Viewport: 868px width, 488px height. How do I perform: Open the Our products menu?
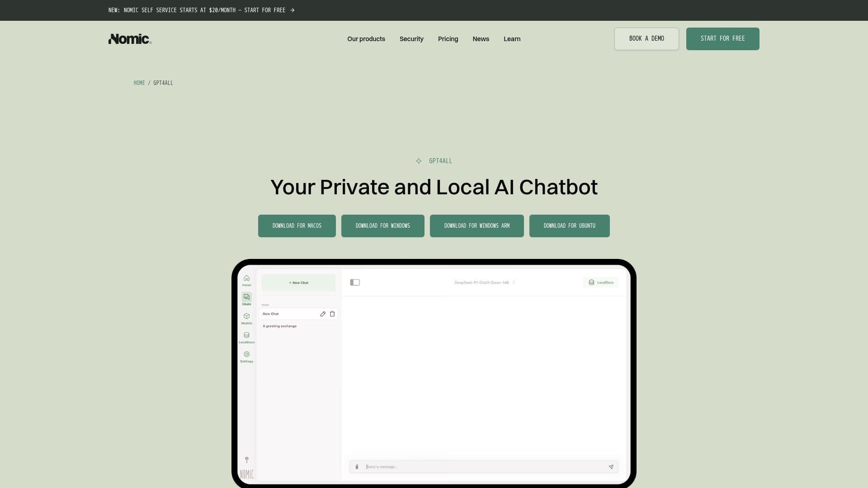pyautogui.click(x=366, y=39)
